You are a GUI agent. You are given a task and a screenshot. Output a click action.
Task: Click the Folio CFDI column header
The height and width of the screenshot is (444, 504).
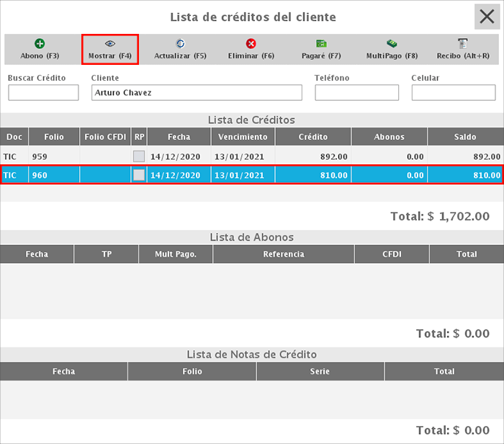[105, 137]
